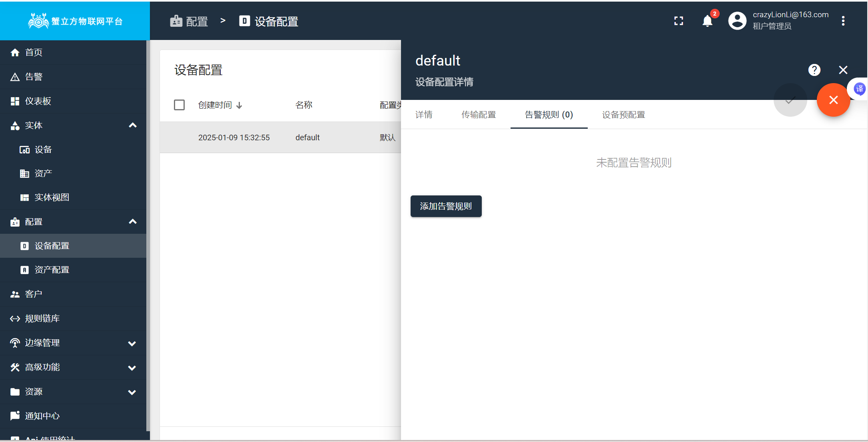Click the 设备配置 D icon in sidebar
This screenshot has width=868, height=442.
point(25,246)
